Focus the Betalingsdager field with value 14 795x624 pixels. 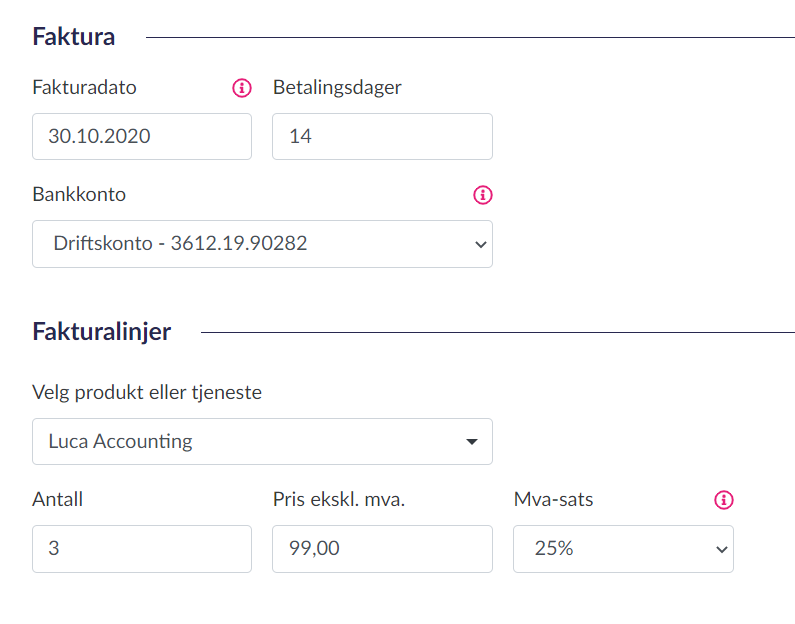382,137
